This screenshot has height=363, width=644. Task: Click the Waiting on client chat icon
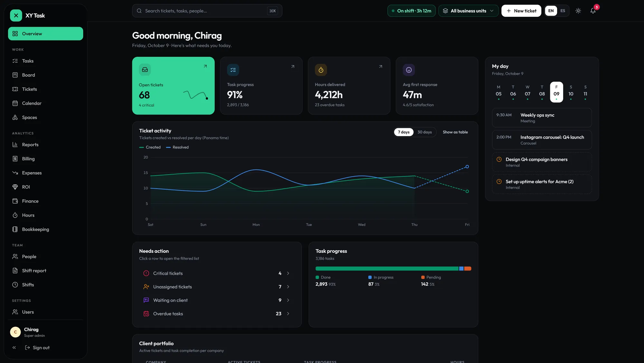click(146, 300)
